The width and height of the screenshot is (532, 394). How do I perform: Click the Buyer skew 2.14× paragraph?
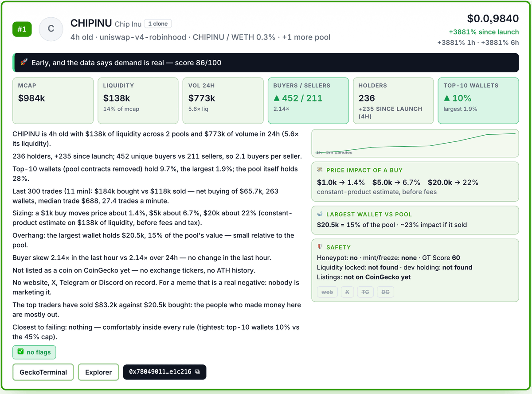pos(142,257)
